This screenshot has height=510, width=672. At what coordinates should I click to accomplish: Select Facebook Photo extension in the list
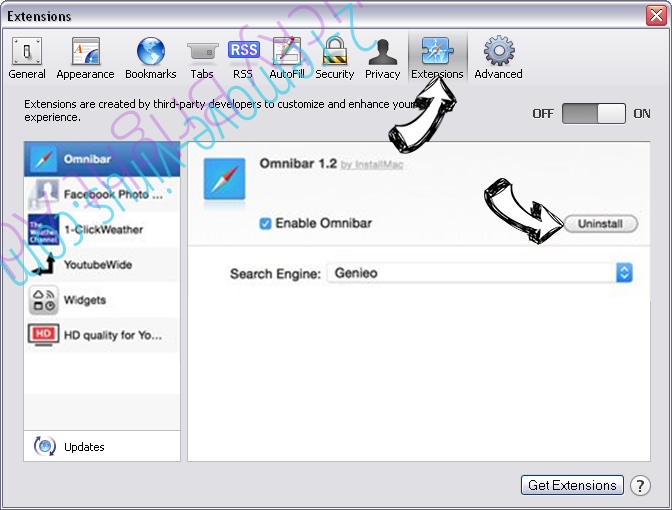pos(102,194)
